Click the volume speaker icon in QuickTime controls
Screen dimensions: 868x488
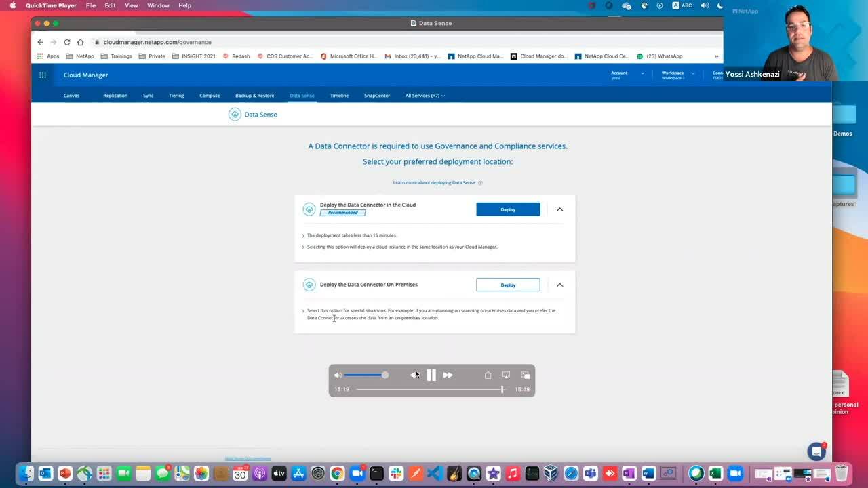point(338,375)
